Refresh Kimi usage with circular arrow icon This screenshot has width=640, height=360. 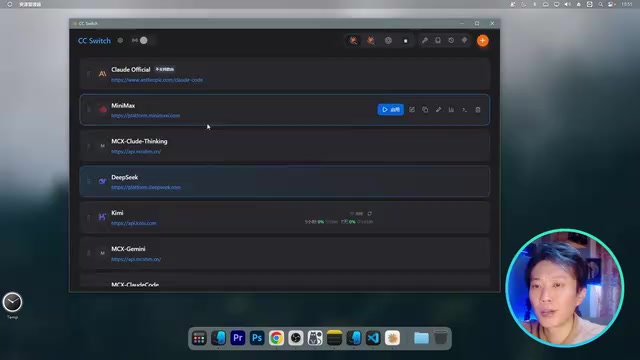[x=369, y=213]
